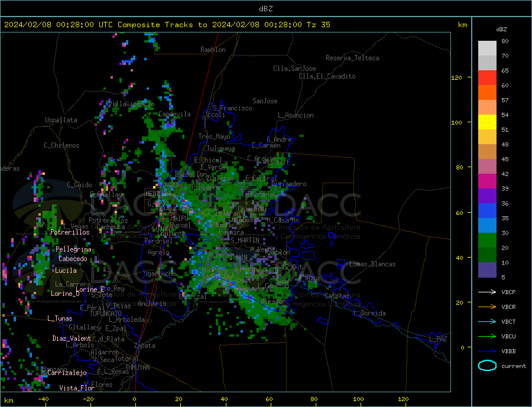Click the Tres_Mayo place label

click(214, 136)
